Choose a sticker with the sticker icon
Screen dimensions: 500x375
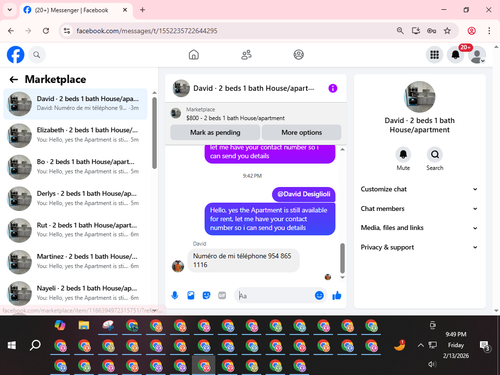tap(207, 295)
